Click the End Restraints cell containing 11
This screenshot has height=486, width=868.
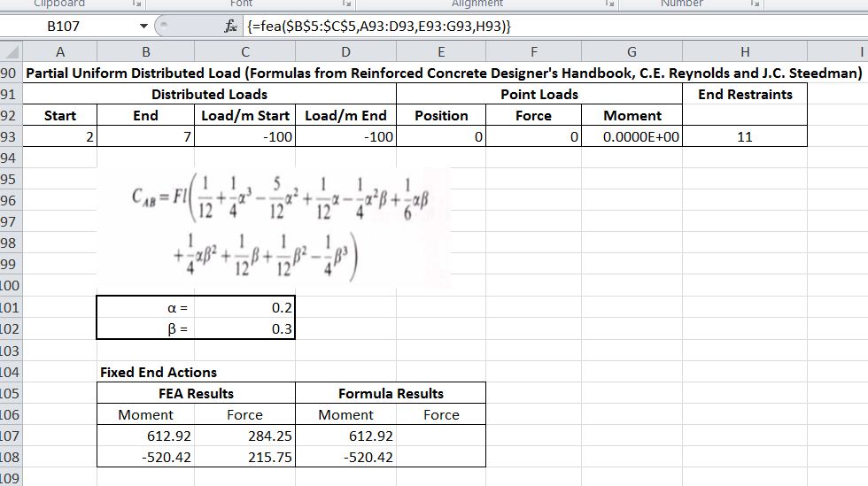point(744,137)
